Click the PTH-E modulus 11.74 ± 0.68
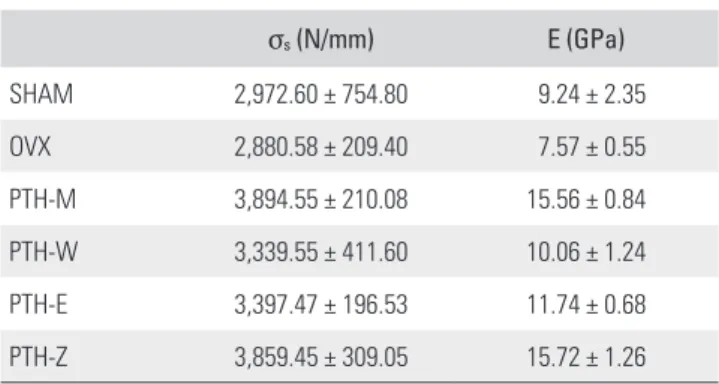 coord(586,305)
